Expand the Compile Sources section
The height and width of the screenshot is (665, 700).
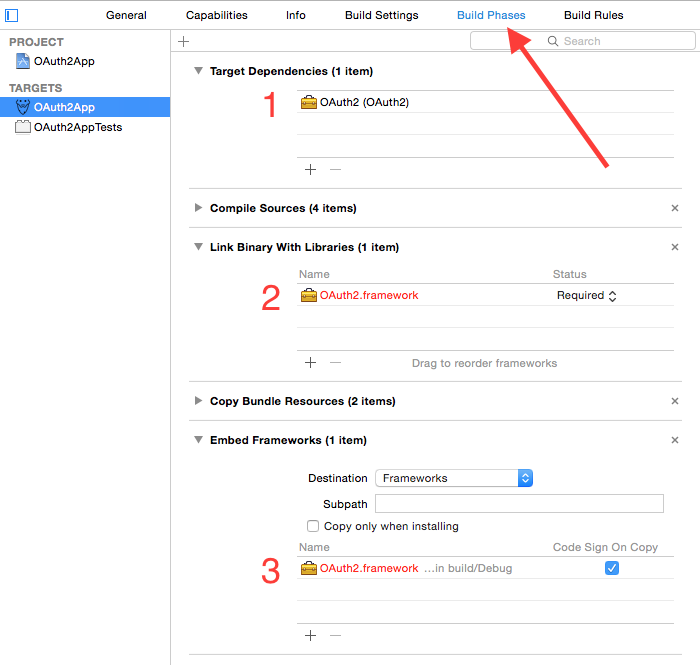199,208
